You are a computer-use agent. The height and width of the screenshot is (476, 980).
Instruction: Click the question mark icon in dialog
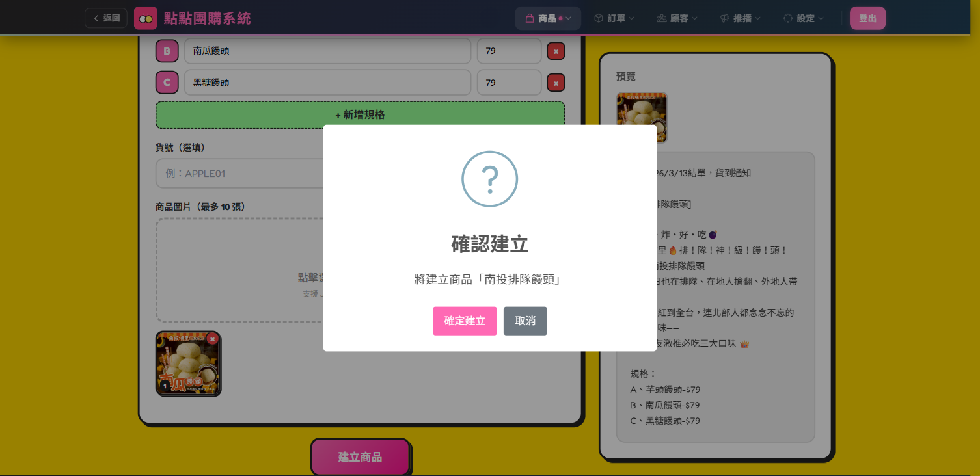[x=489, y=179]
